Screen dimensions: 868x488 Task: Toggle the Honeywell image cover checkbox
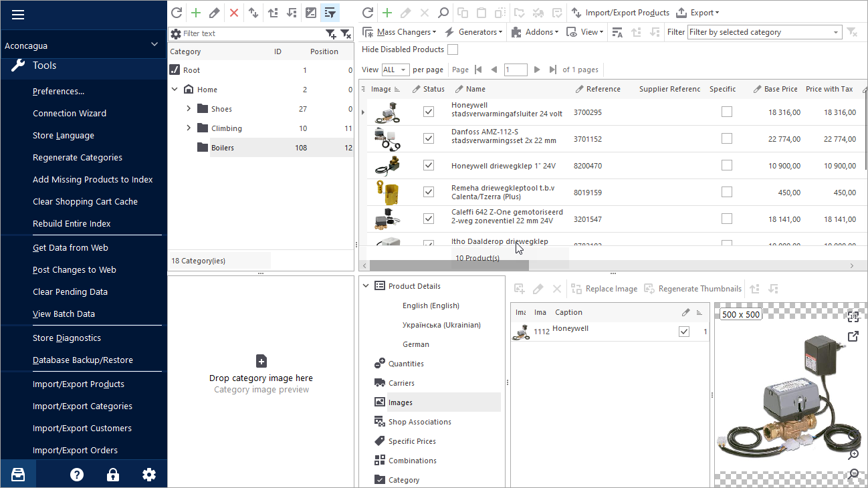pos(683,332)
